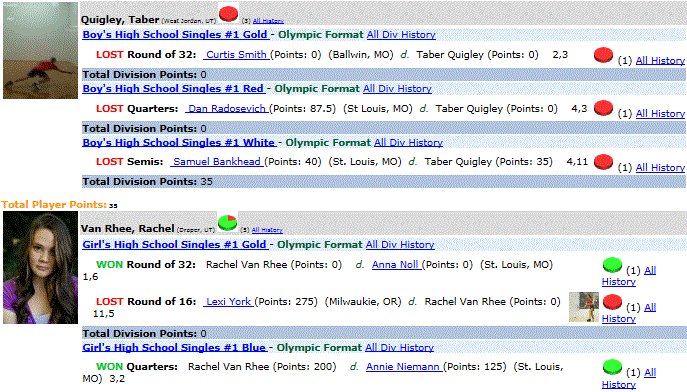The width and height of the screenshot is (687, 392).
Task: Click red pie icon in Lexi York match row
Action: (x=612, y=302)
